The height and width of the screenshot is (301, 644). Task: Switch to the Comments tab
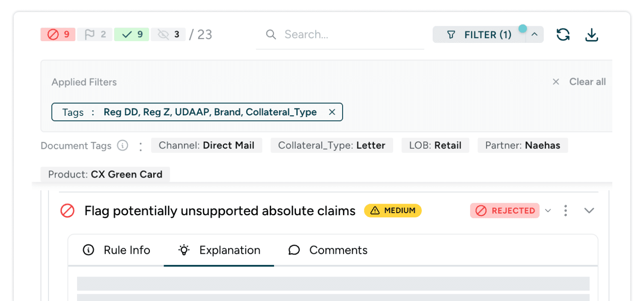point(328,250)
